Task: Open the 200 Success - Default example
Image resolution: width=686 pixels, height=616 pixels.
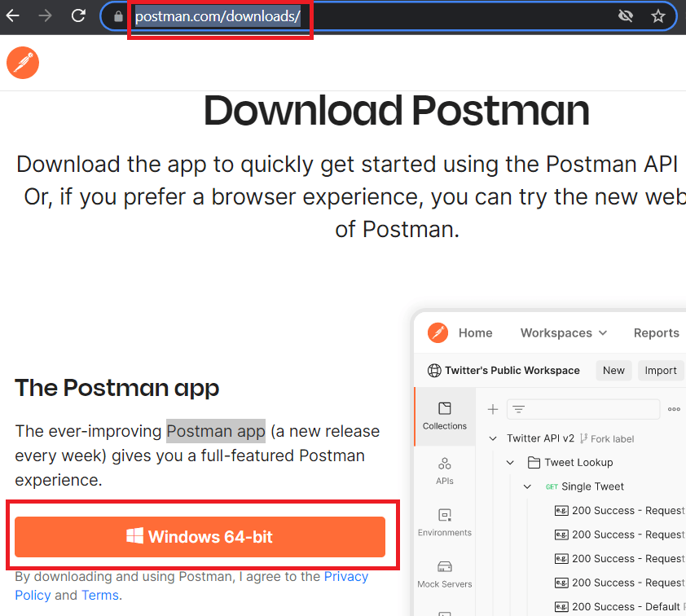Action: (619, 607)
